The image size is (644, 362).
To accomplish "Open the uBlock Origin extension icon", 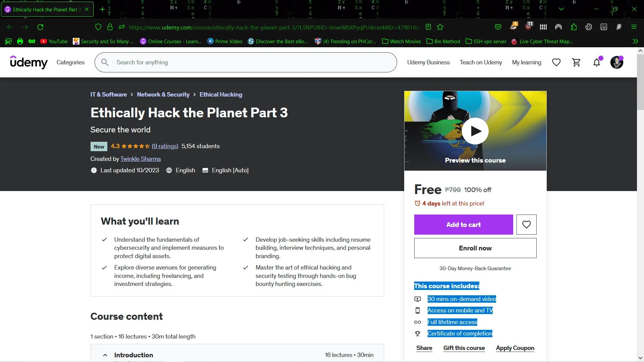I will click(x=529, y=26).
